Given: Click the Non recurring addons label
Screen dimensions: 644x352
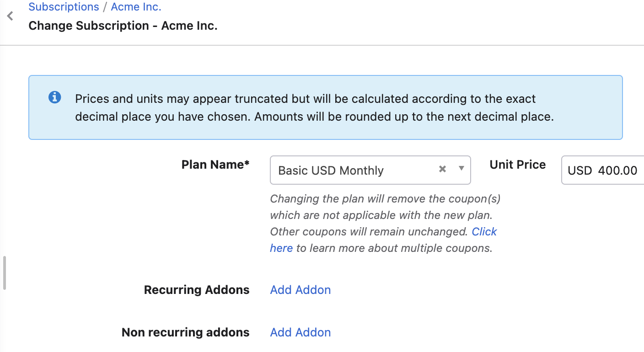Looking at the screenshot, I should [186, 332].
